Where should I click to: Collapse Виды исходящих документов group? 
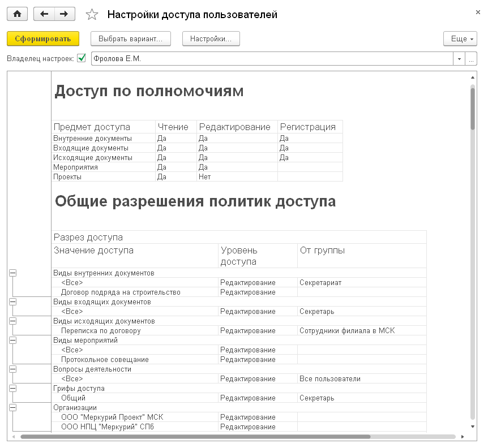coord(13,321)
